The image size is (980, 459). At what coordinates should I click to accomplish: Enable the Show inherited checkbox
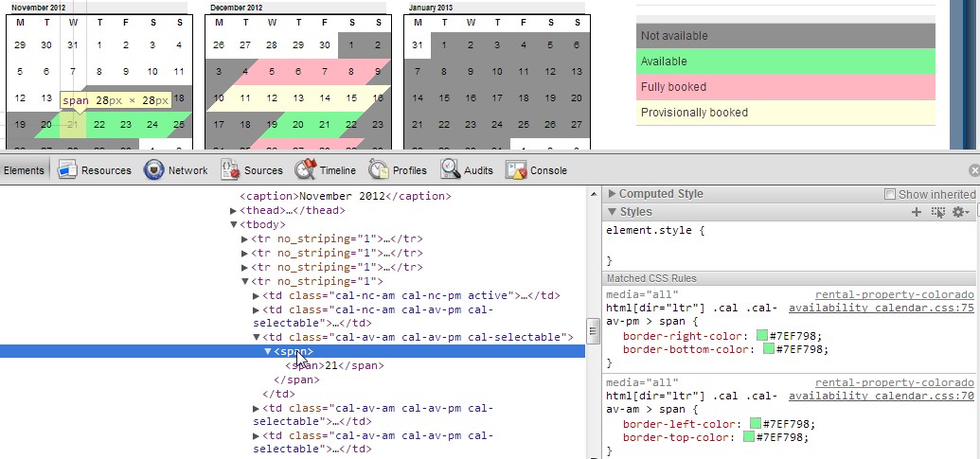890,194
